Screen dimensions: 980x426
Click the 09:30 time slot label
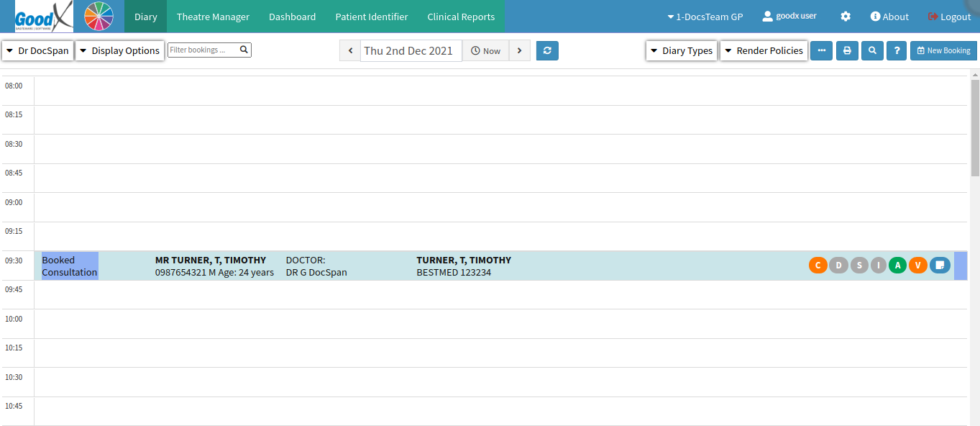coord(14,260)
